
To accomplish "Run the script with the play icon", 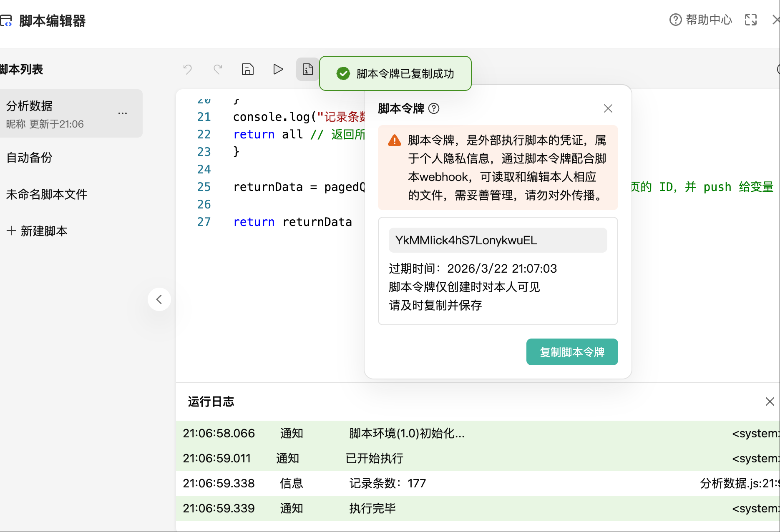I will [x=278, y=69].
